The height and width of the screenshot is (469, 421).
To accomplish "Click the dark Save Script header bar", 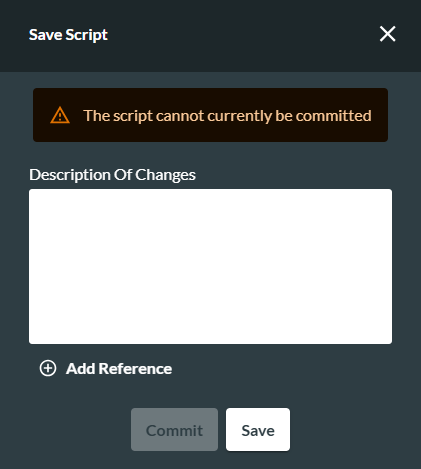I will (210, 36).
